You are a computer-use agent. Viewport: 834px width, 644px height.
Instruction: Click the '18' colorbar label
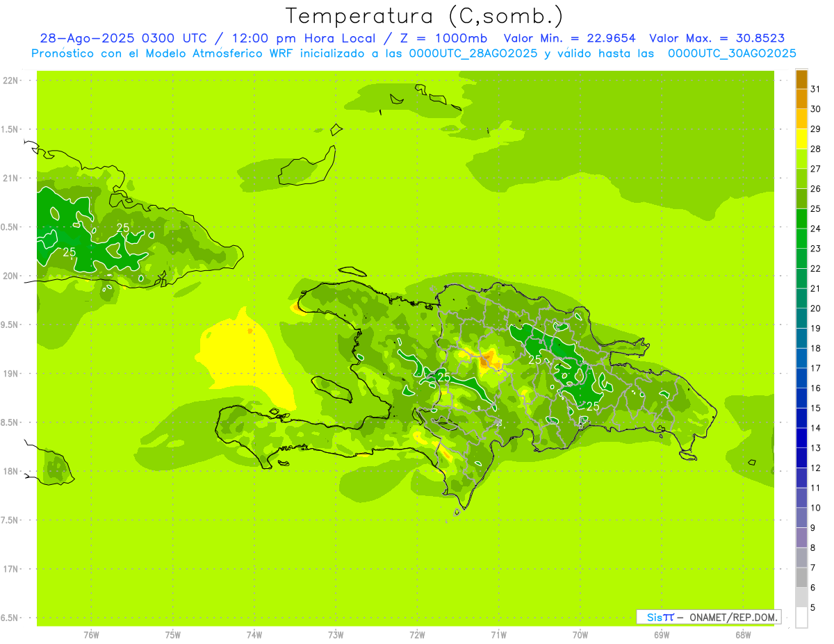click(816, 348)
